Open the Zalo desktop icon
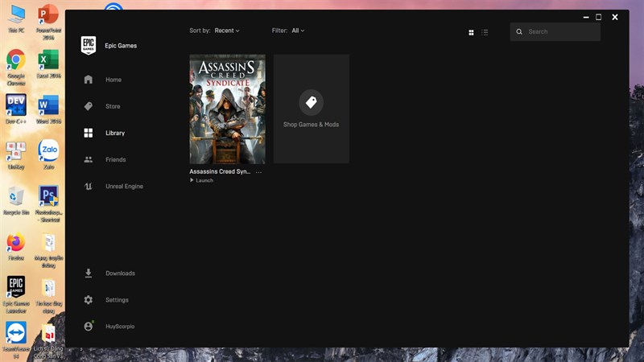Viewport: 644px width, 362px height. click(x=48, y=153)
